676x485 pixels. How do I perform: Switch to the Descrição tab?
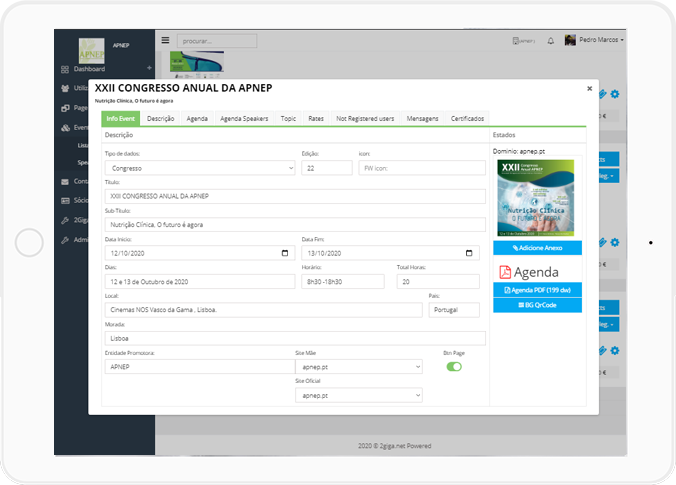coord(160,119)
